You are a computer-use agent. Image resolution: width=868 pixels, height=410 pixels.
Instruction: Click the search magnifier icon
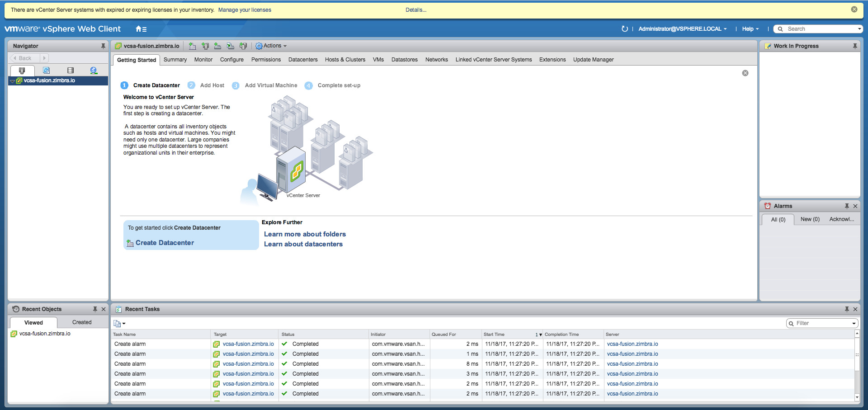780,29
